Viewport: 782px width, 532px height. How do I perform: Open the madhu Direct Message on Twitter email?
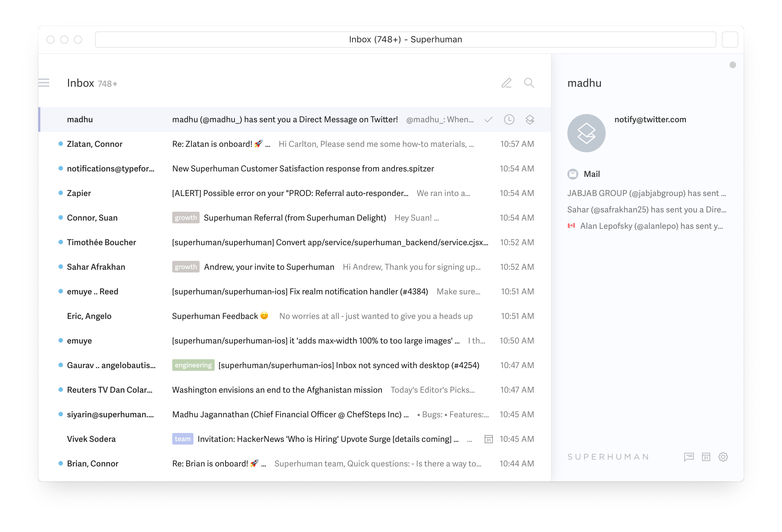(x=295, y=120)
